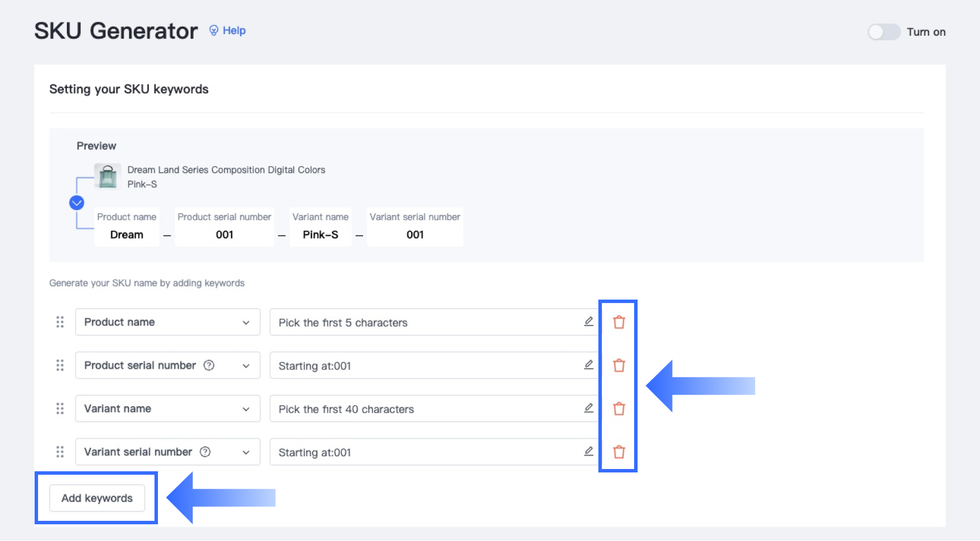The height and width of the screenshot is (541, 980).
Task: Click the Add keywords button
Action: click(x=97, y=498)
